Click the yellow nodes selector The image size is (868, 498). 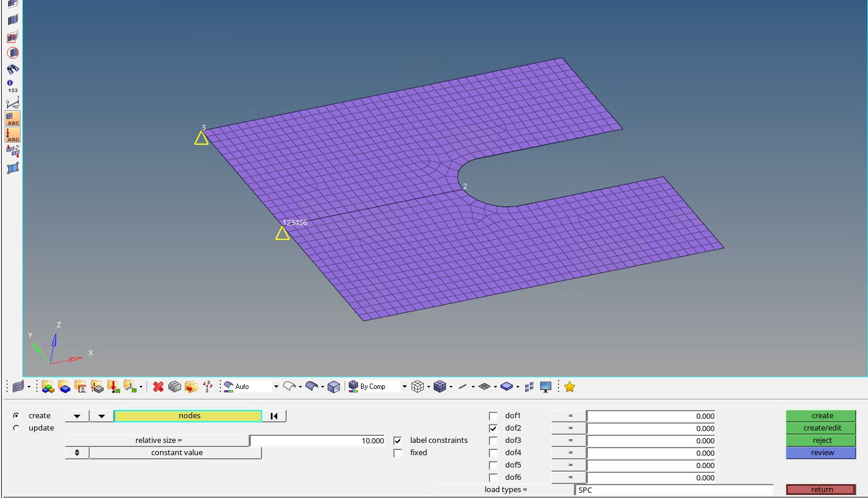tap(188, 416)
